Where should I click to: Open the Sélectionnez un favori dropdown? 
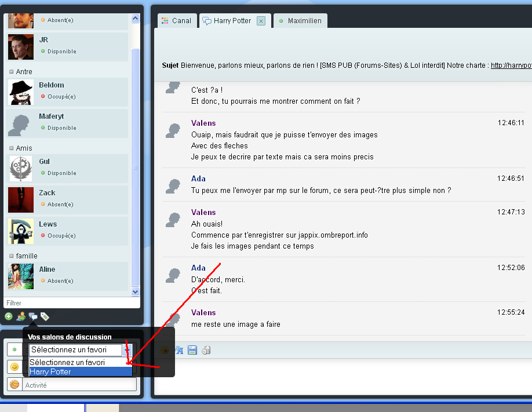coord(80,350)
